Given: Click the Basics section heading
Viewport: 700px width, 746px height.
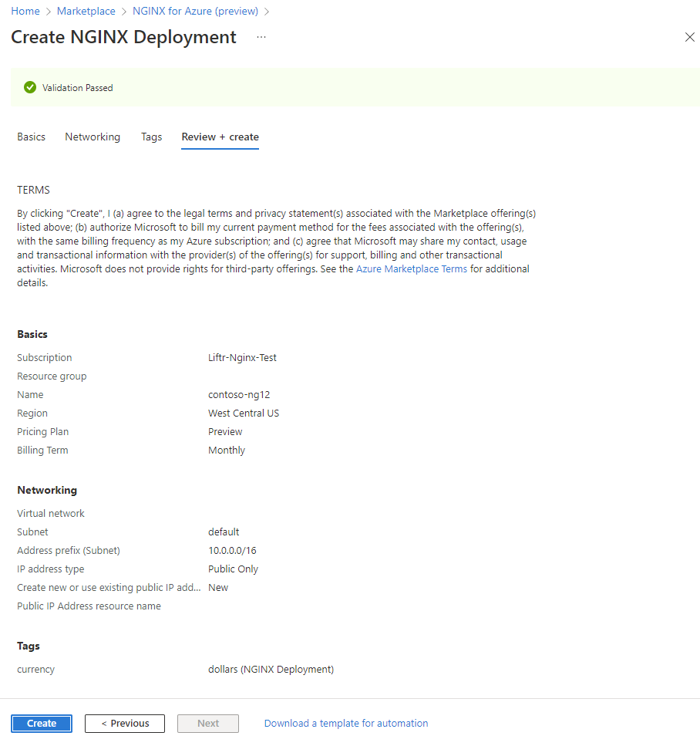Looking at the screenshot, I should pos(32,335).
